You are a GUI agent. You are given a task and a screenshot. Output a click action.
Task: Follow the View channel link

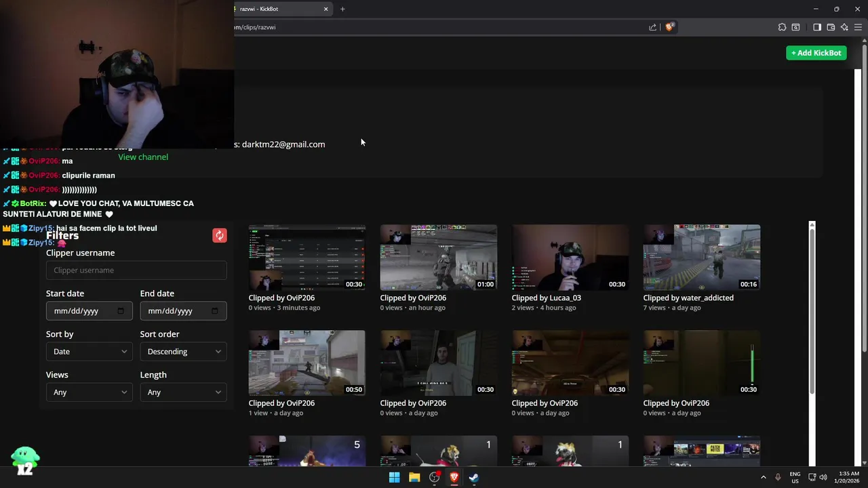(143, 157)
